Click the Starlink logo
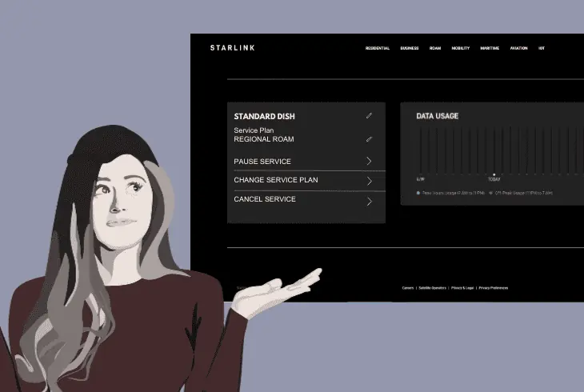Viewport: 584px width, 392px height. click(233, 48)
